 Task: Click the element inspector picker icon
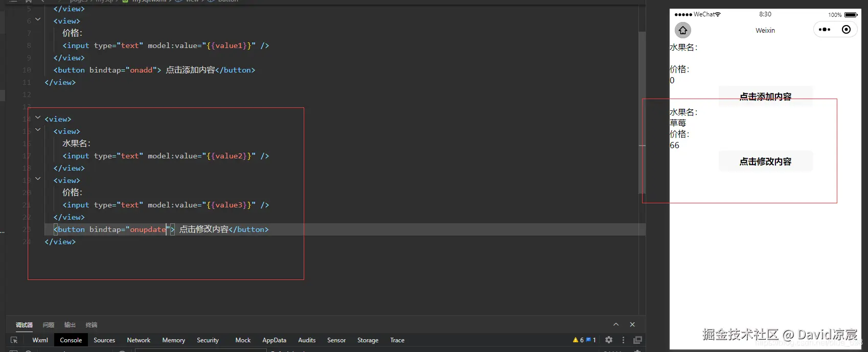click(14, 340)
